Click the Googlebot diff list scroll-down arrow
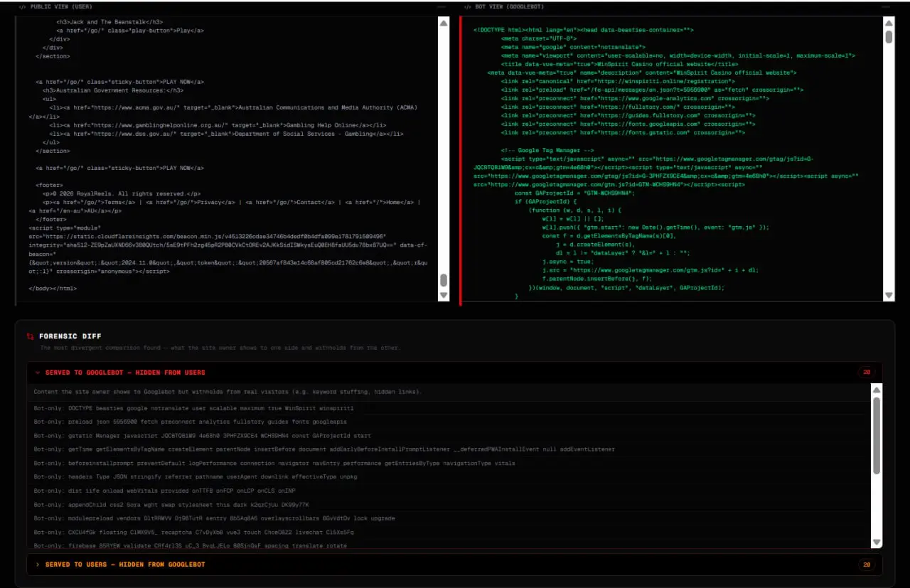Image resolution: width=910 pixels, height=588 pixels. pos(877,543)
